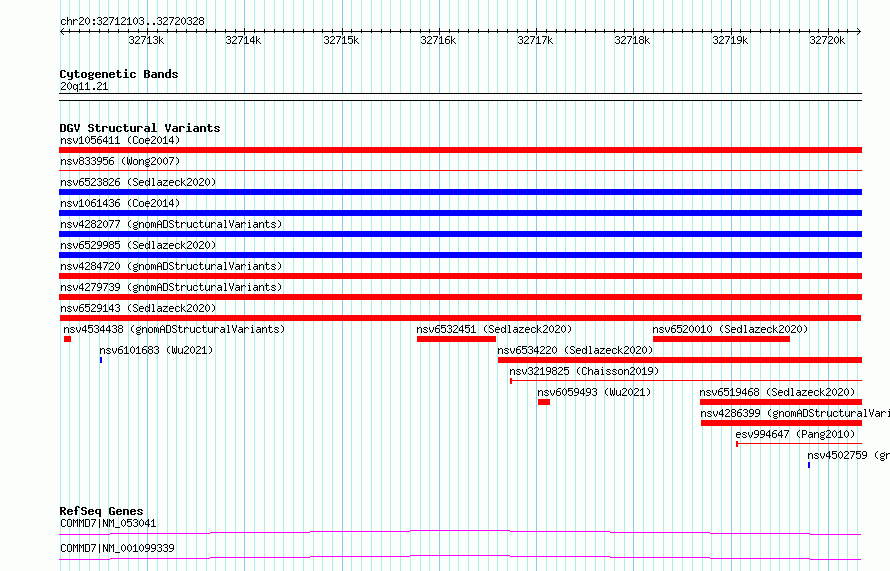Select the blue nsv1061436 variant bar

point(460,213)
